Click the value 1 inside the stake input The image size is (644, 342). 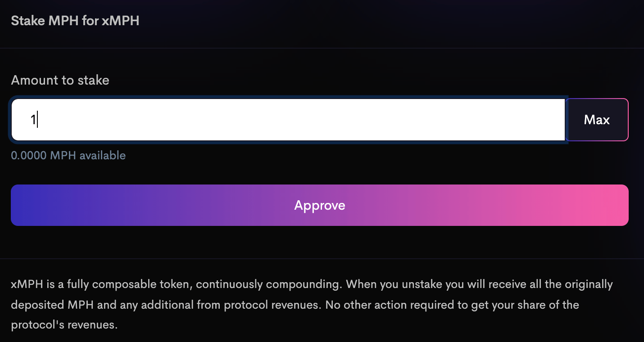33,120
